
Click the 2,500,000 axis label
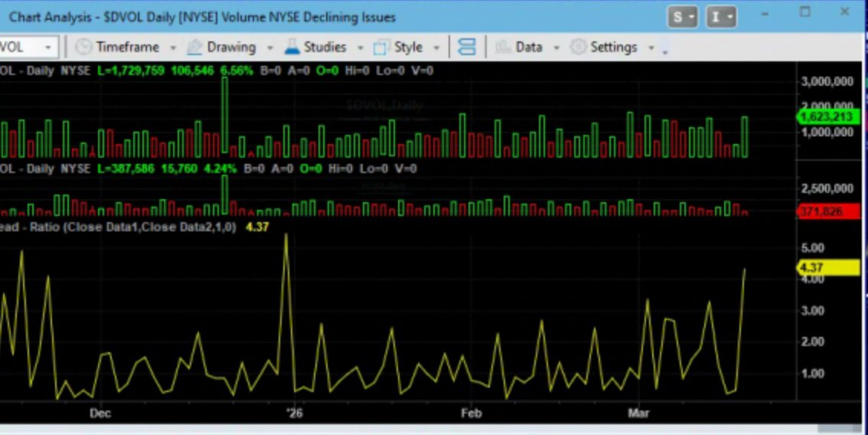point(827,189)
